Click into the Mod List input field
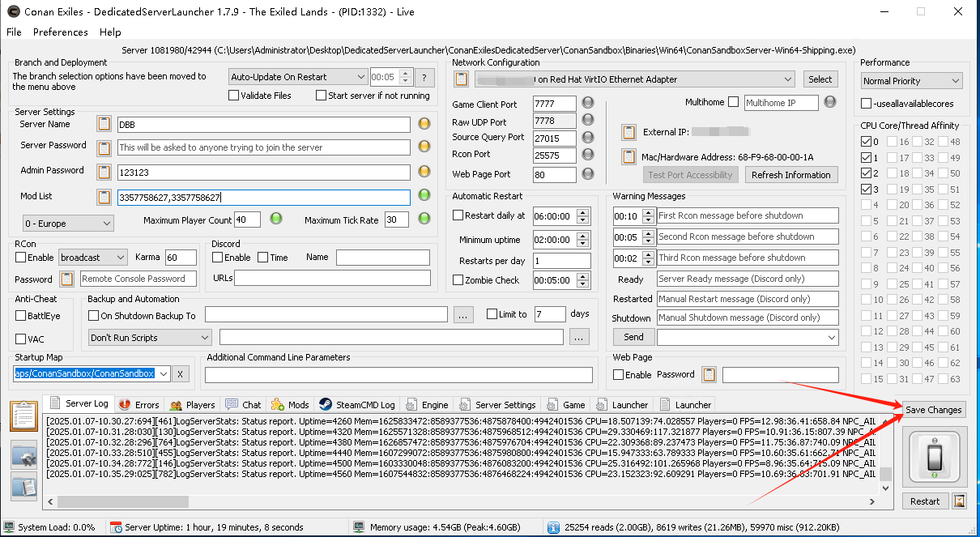This screenshot has width=980, height=537. [x=264, y=197]
